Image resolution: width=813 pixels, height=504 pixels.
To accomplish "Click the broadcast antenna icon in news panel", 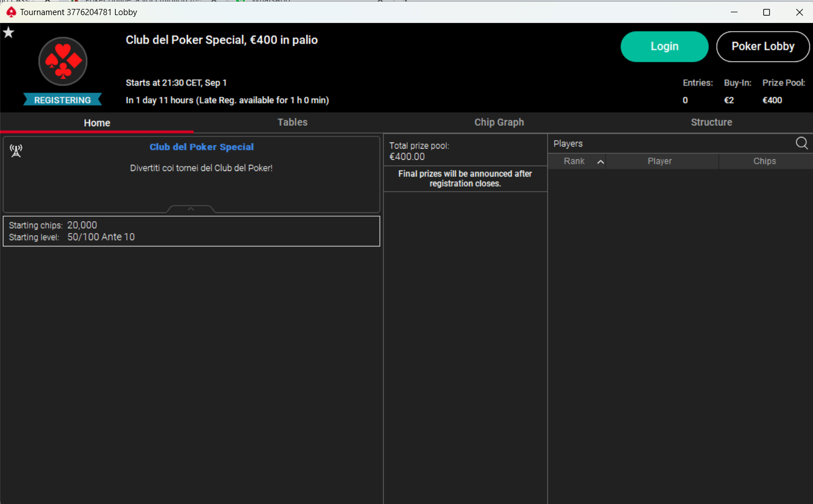I will pos(16,151).
